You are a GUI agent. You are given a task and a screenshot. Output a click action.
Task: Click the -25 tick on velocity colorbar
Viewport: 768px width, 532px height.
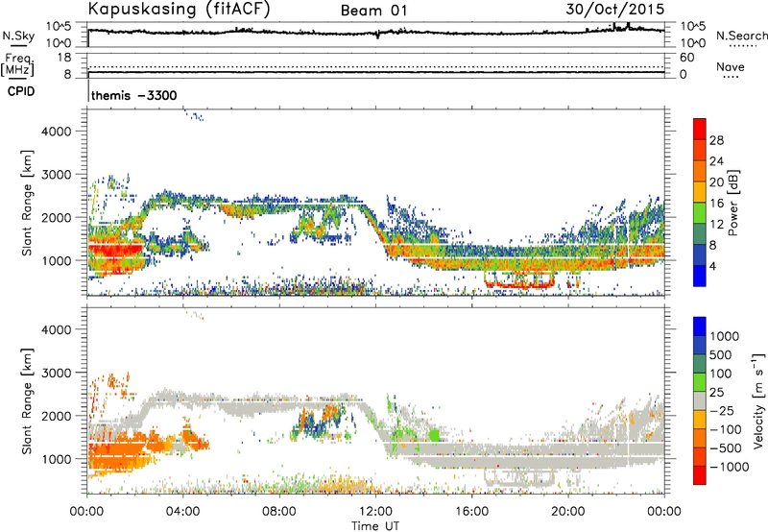coord(722,410)
